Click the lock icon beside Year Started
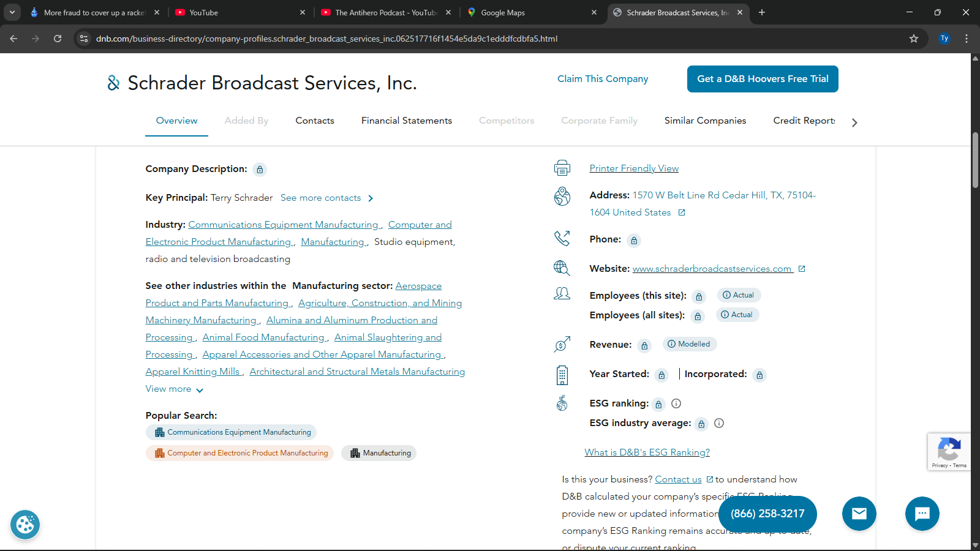The image size is (980, 551). click(661, 375)
